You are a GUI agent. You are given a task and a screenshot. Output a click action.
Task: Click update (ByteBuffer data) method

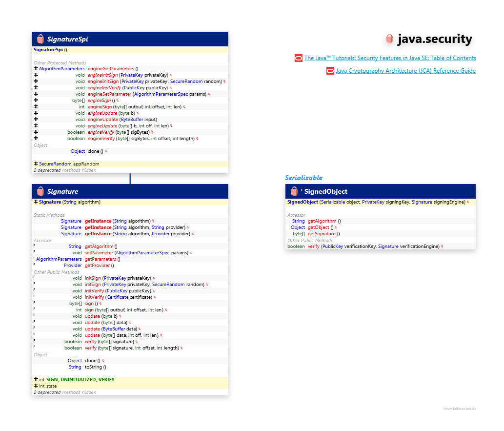click(111, 329)
